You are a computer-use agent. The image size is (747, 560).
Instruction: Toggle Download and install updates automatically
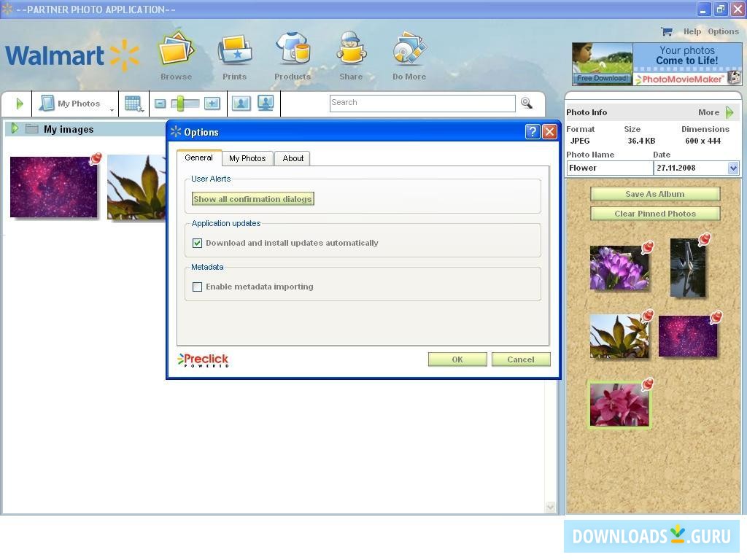[x=197, y=244]
